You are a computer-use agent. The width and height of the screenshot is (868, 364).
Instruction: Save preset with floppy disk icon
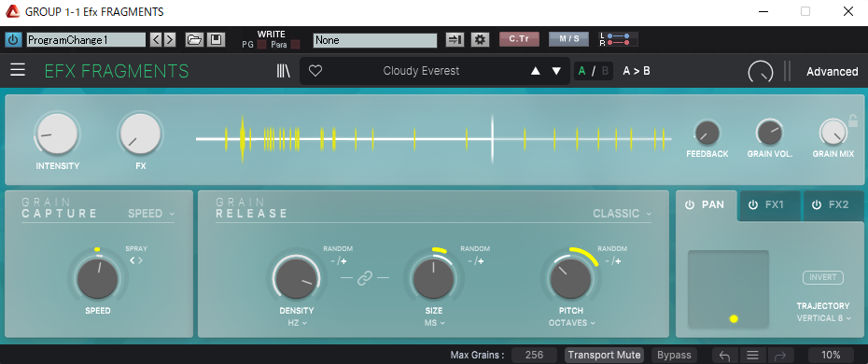tap(216, 40)
